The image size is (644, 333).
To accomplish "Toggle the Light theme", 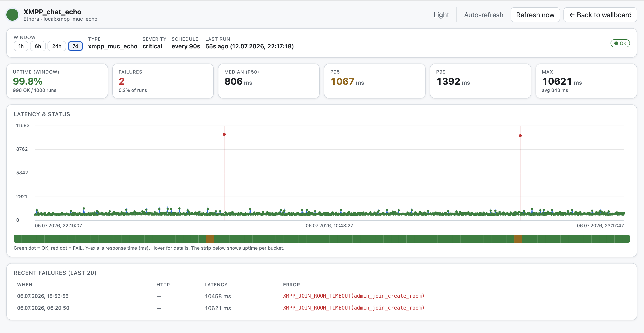I will click(x=441, y=15).
